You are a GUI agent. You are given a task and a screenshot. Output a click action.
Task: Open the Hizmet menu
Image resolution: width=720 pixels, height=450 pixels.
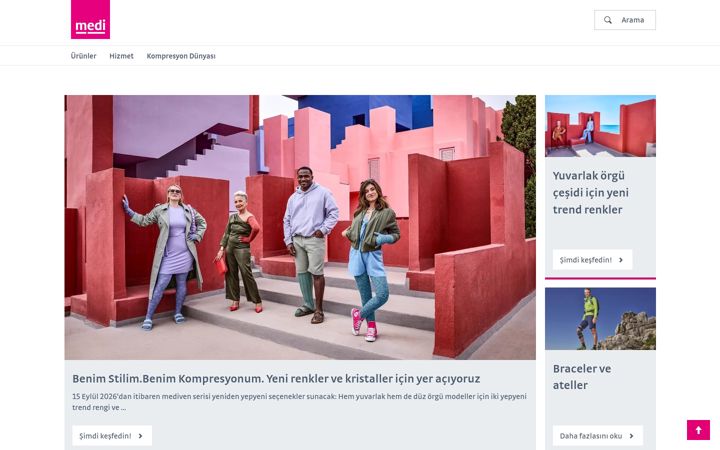[x=121, y=56]
